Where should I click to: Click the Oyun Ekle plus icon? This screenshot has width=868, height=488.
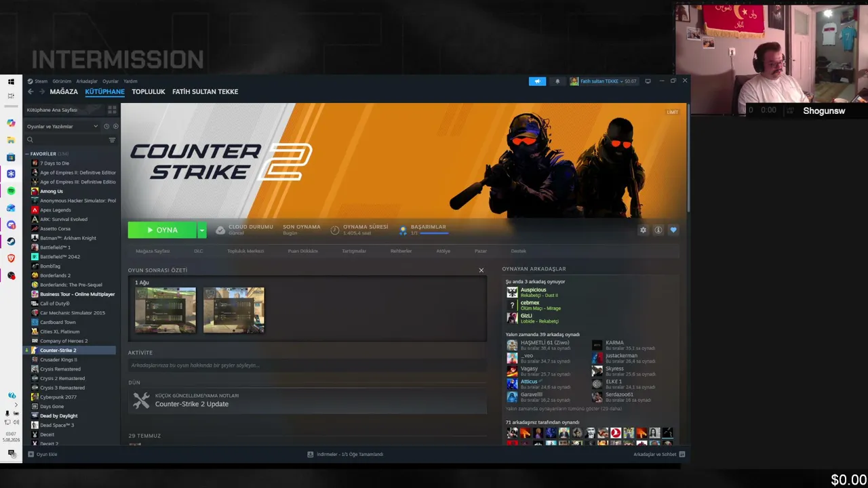click(31, 454)
